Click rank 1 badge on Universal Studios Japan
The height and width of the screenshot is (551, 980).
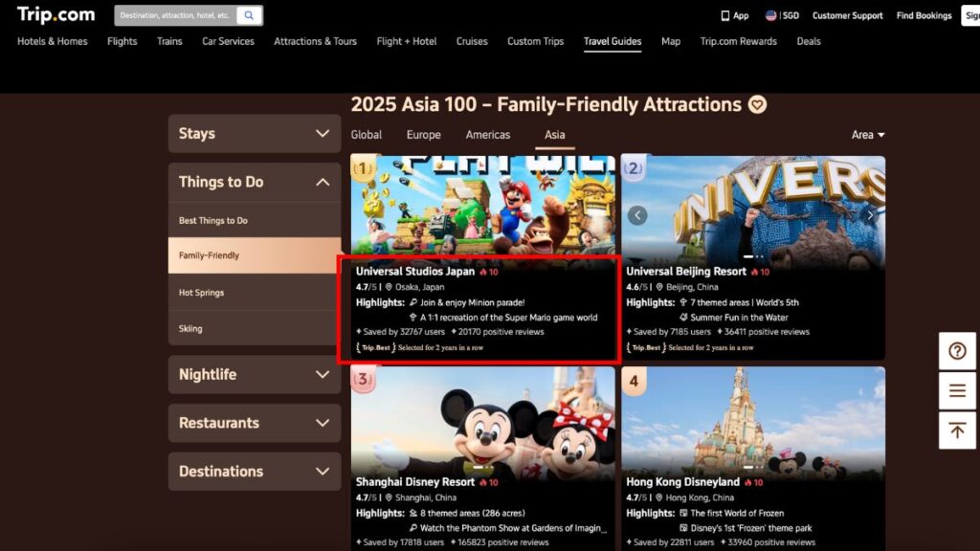coord(363,168)
